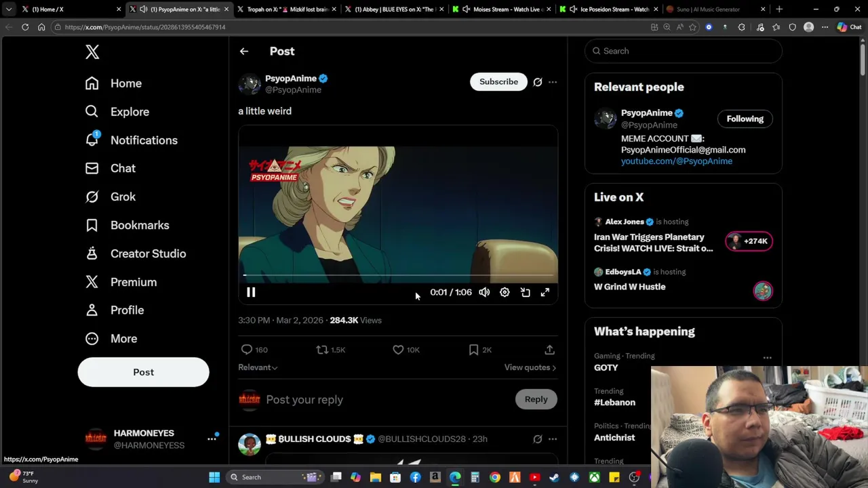
Task: Open View quotes link
Action: 530,367
